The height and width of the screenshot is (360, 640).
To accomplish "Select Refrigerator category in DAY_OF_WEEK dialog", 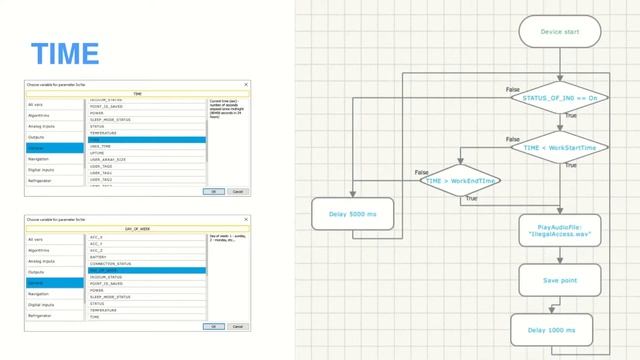I will tap(55, 316).
